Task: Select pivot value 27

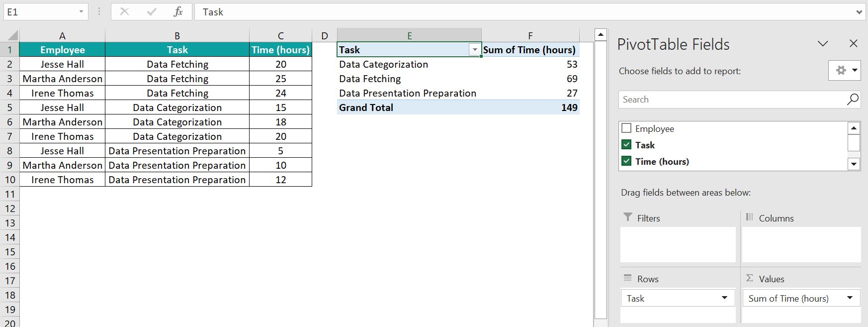Action: (530, 93)
